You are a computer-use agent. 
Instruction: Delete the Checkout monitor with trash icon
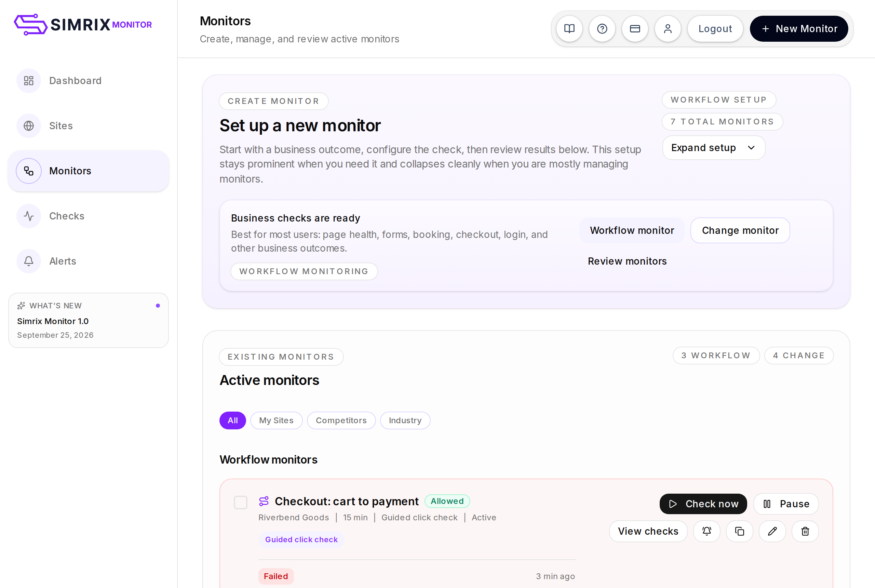[805, 531]
